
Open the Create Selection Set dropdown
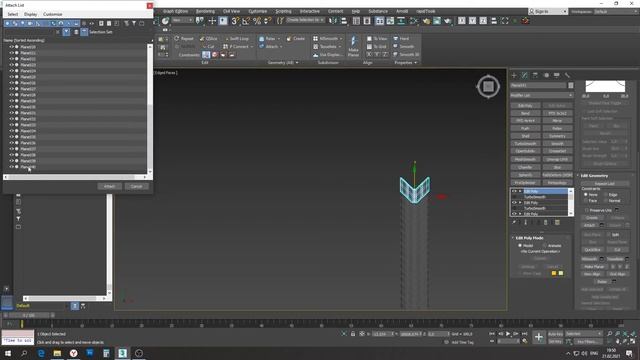point(305,20)
